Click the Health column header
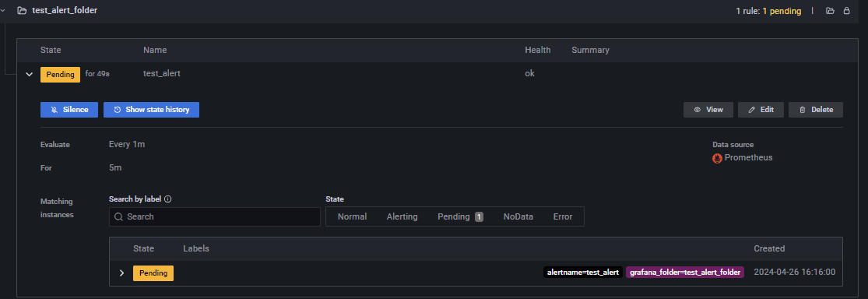This screenshot has height=299, width=868. click(537, 50)
